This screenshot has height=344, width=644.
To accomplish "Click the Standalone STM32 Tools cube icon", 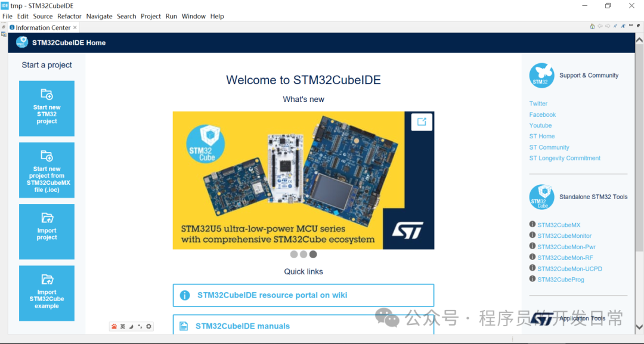I will click(x=541, y=197).
